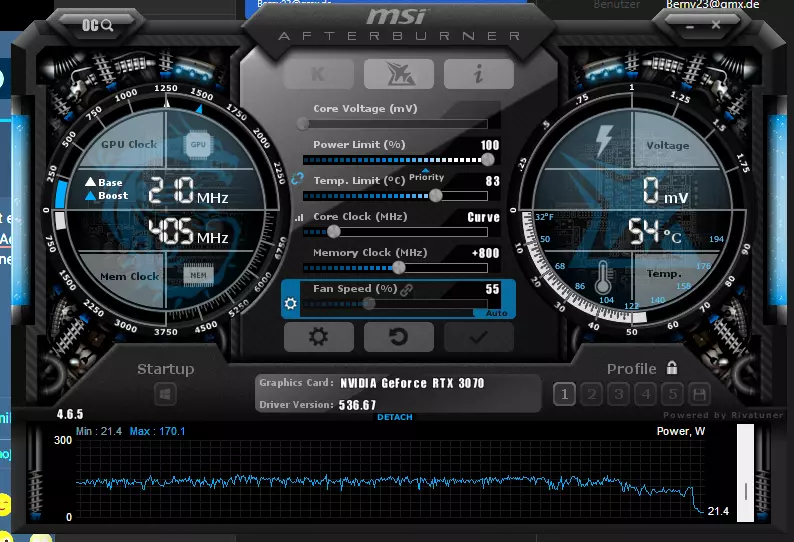
Task: Select profile slot 5
Action: click(x=672, y=394)
